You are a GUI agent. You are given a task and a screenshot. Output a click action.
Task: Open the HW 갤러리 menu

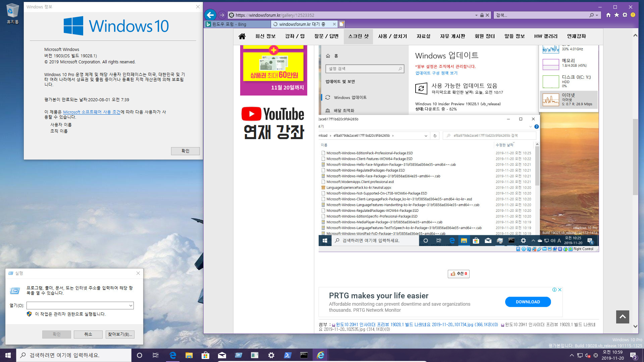coord(546,36)
